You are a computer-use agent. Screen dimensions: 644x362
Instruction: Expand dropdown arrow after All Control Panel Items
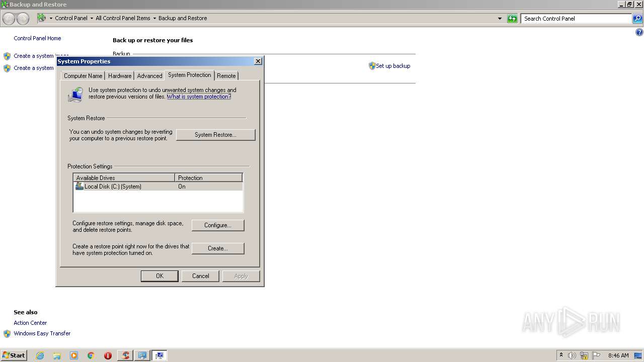pyautogui.click(x=154, y=18)
